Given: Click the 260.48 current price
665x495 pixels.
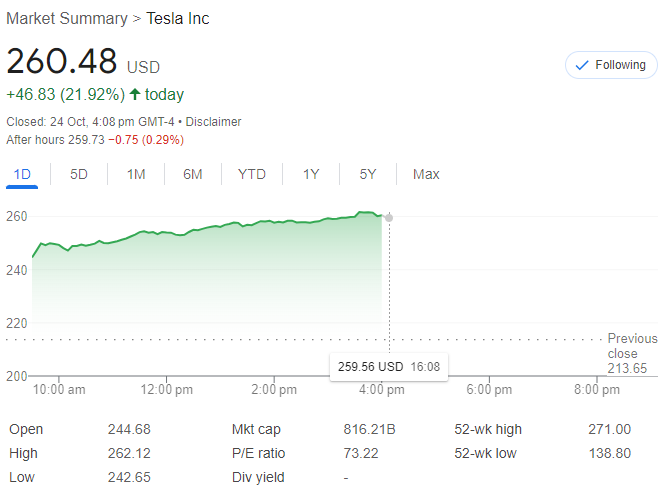Looking at the screenshot, I should click(x=62, y=62).
